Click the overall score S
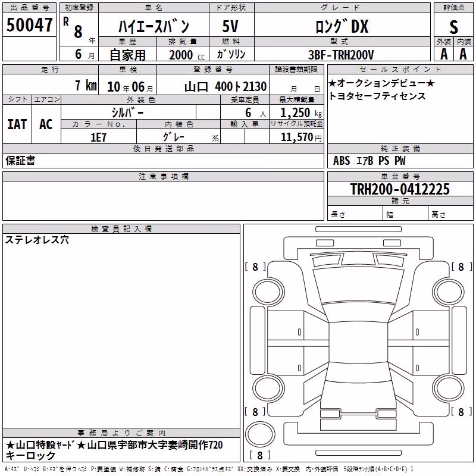 [453, 27]
